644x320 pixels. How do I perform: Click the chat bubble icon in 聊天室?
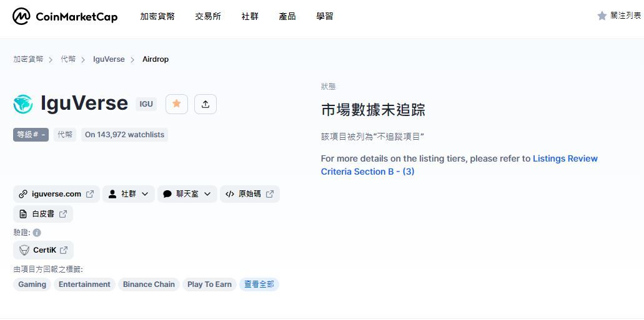click(x=167, y=194)
